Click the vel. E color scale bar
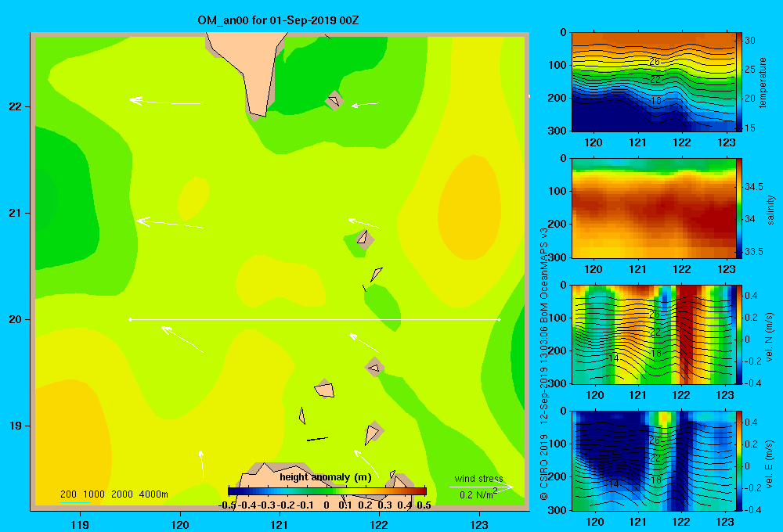The width and height of the screenshot is (783, 532). coord(739,461)
